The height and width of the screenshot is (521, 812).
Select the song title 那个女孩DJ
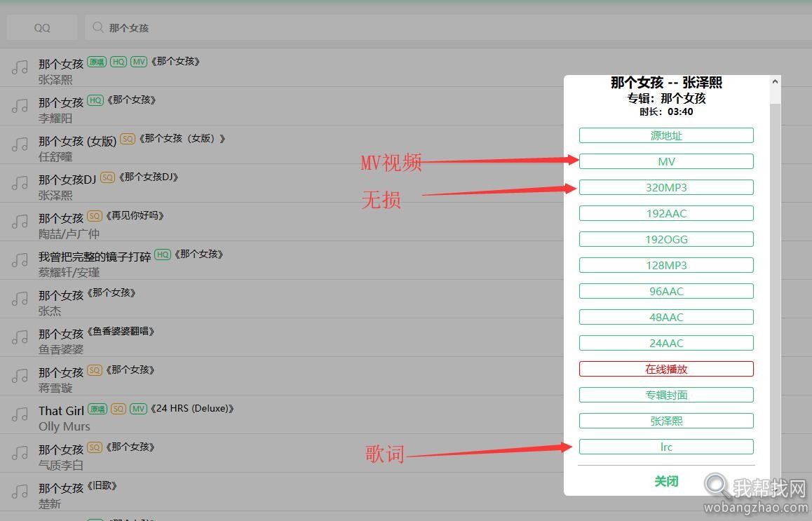point(67,180)
